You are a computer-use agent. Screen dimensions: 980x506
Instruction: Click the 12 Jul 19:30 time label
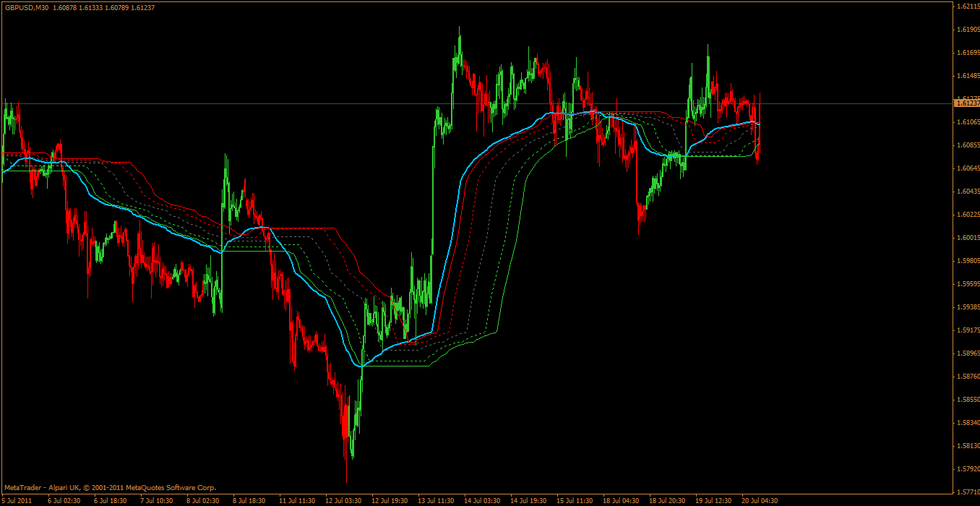tap(390, 500)
